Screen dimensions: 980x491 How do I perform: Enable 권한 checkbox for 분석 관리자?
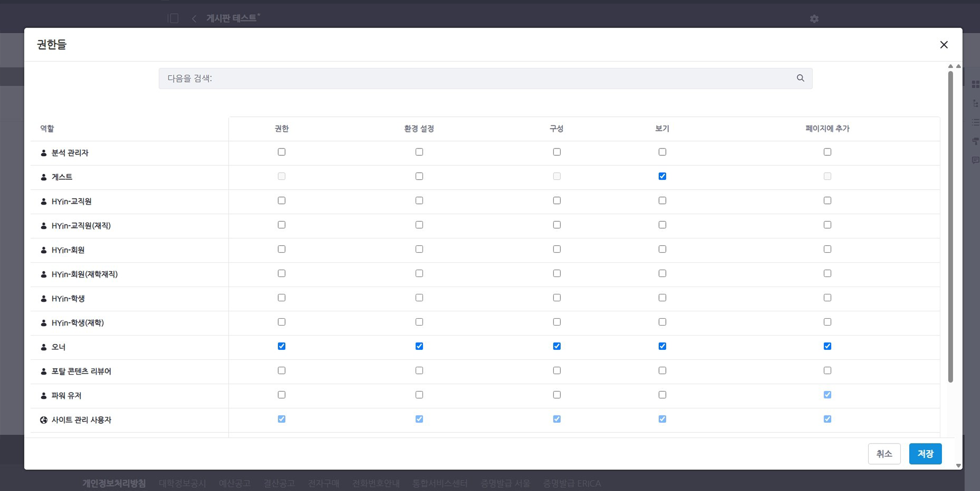coord(281,152)
